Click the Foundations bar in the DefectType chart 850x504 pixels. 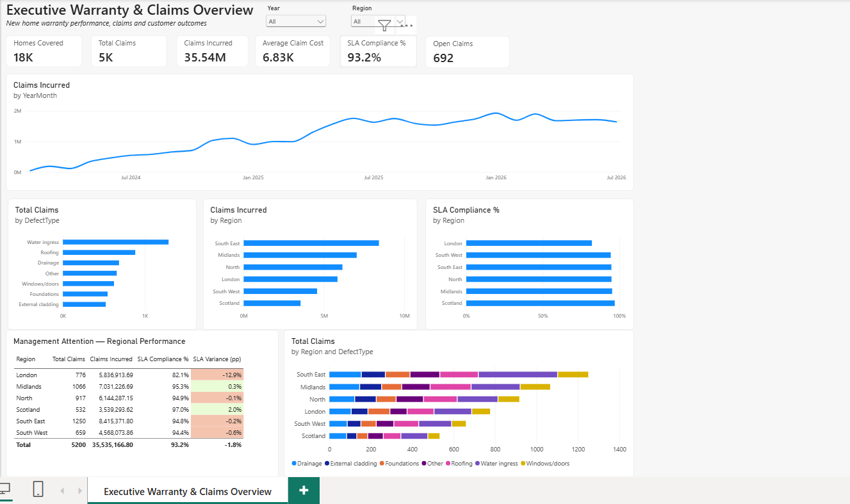coord(85,294)
